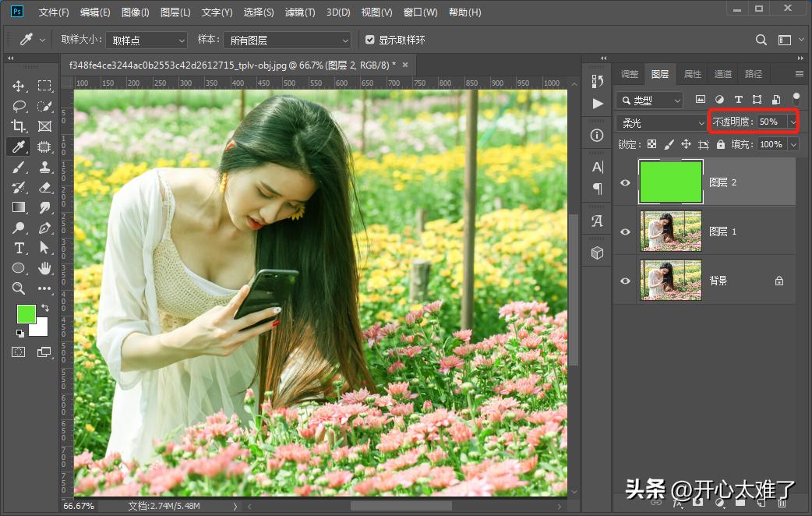Image resolution: width=812 pixels, height=516 pixels.
Task: Click the create new layer icon
Action: pyautogui.click(x=761, y=503)
